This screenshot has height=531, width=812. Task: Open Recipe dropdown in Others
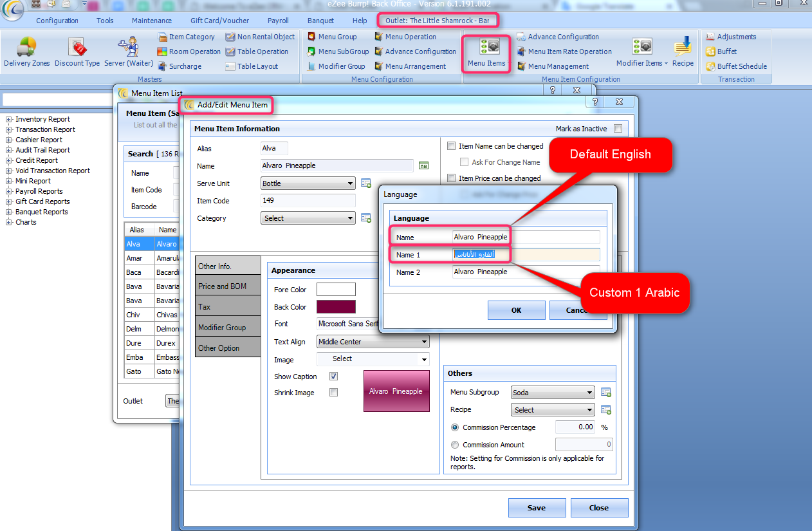click(x=553, y=410)
